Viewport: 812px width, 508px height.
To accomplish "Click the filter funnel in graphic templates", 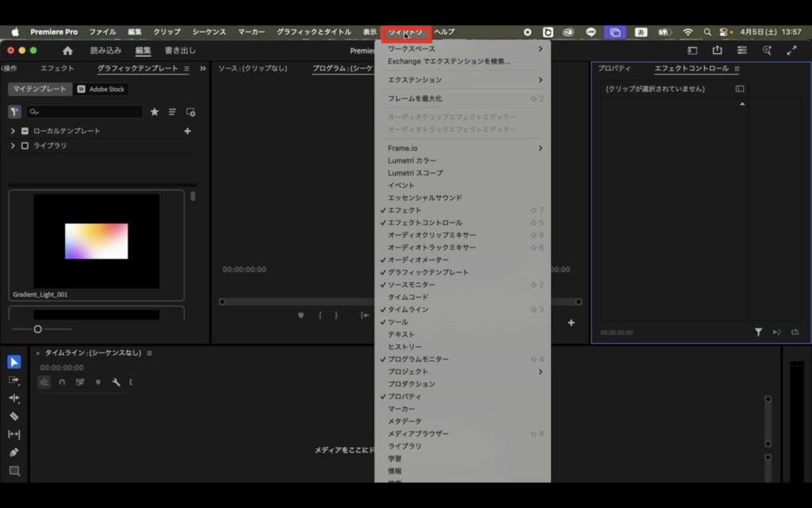I will tap(14, 111).
